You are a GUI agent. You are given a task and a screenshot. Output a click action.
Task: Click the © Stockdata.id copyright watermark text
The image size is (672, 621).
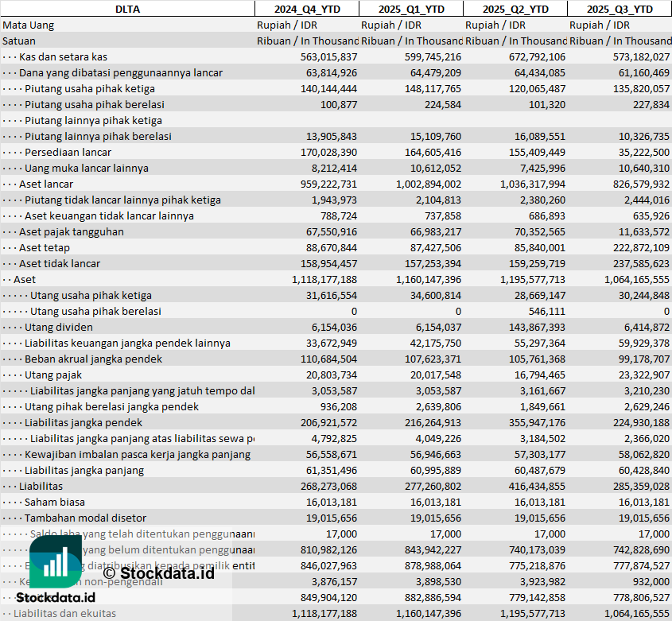(x=159, y=572)
